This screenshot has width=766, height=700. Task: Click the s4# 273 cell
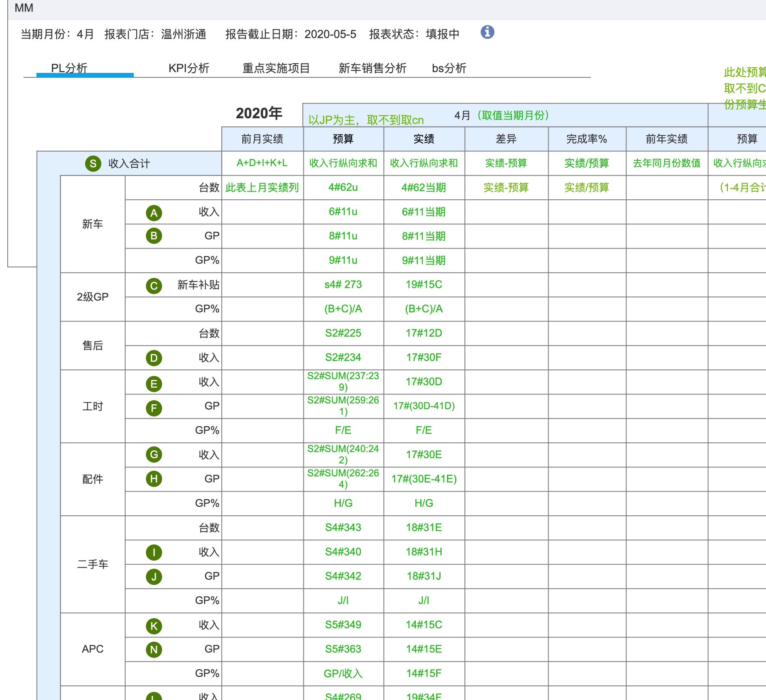coord(343,285)
